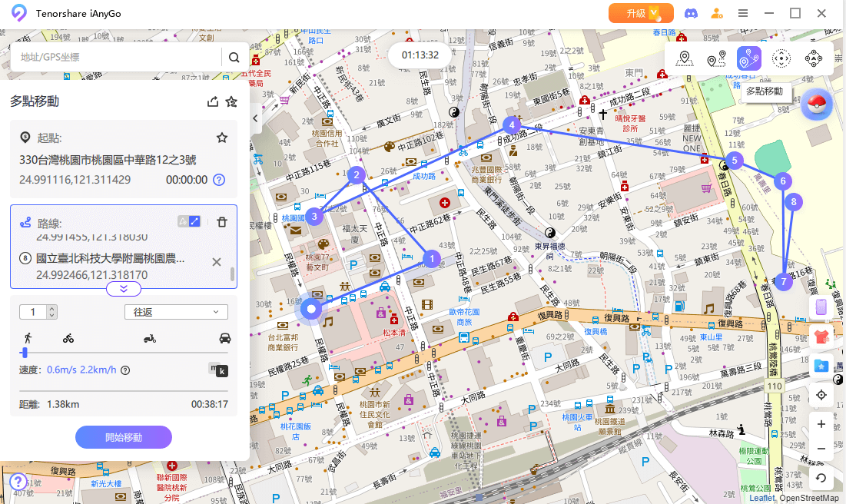Screen dimensions: 846x504
Task: Open the favorites folder button
Action: pos(821,366)
